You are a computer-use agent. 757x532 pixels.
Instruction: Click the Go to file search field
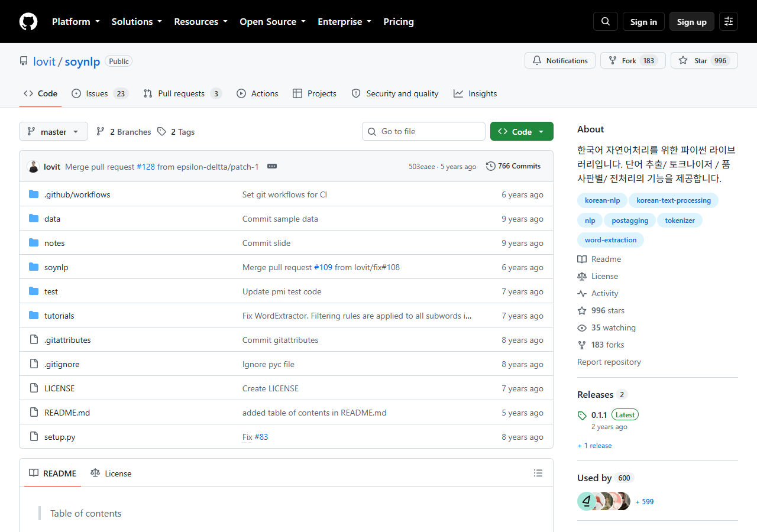click(423, 131)
